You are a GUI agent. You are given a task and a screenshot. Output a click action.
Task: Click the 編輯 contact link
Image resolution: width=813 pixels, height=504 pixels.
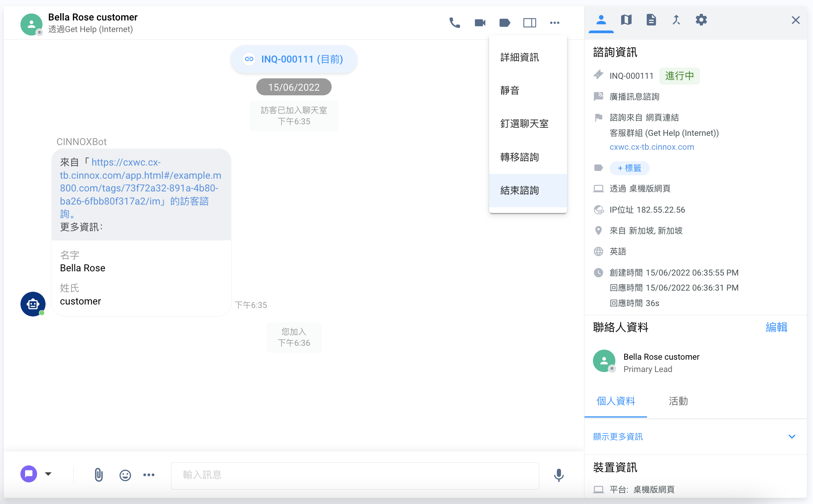tap(776, 327)
